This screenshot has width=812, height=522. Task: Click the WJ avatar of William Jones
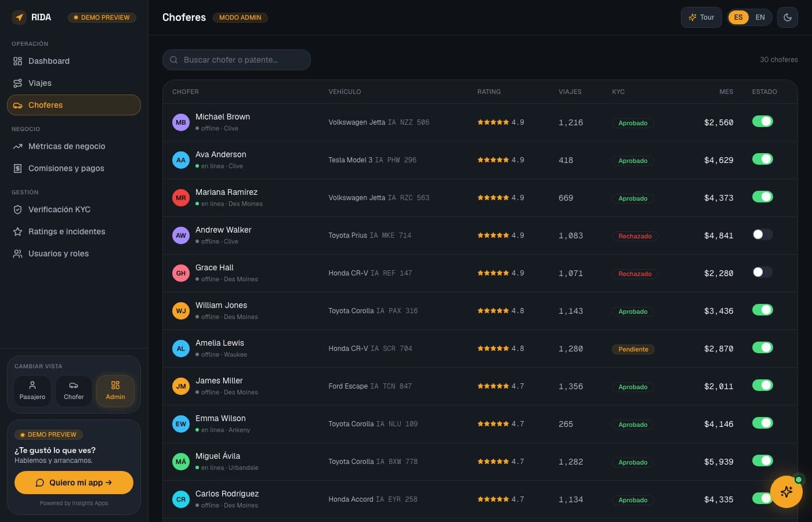pos(181,311)
